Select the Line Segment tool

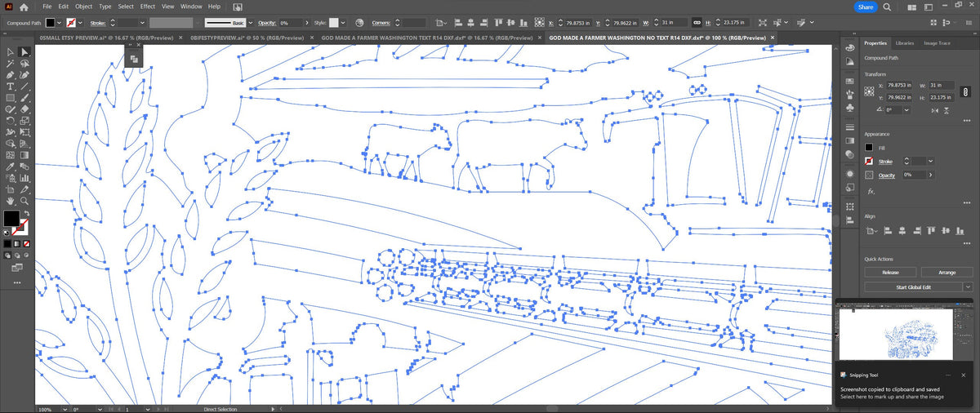pos(24,86)
